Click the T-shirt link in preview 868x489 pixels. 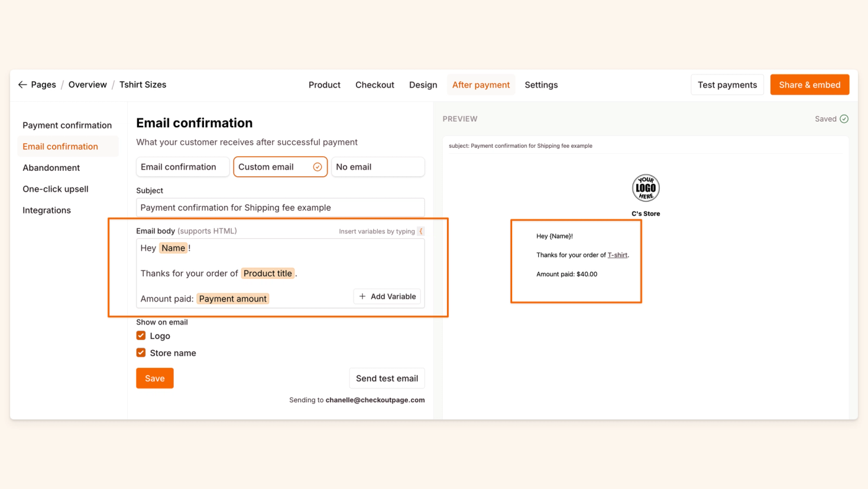(x=618, y=255)
